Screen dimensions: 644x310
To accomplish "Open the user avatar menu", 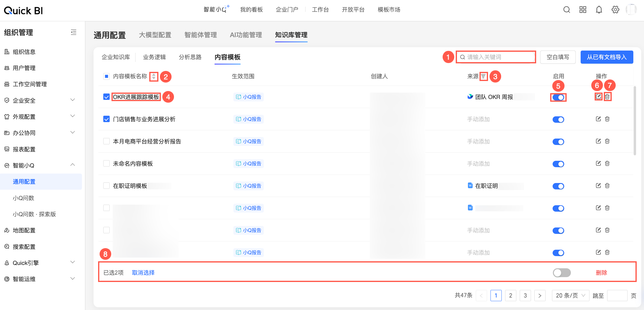I will coord(631,10).
